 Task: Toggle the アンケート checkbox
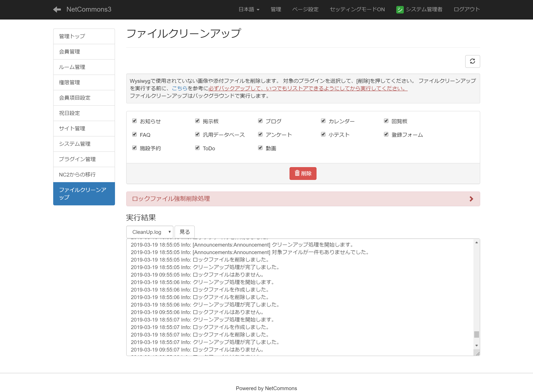click(260, 134)
